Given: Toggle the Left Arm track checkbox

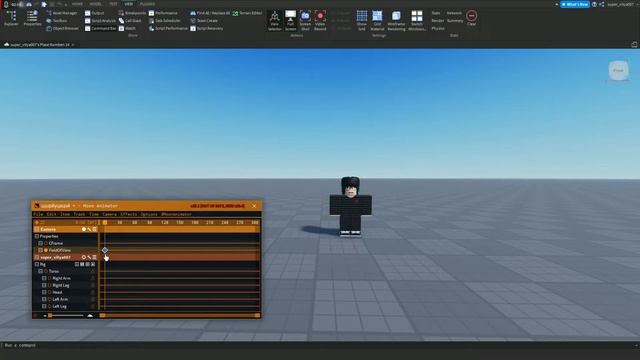Looking at the screenshot, I should (44, 299).
